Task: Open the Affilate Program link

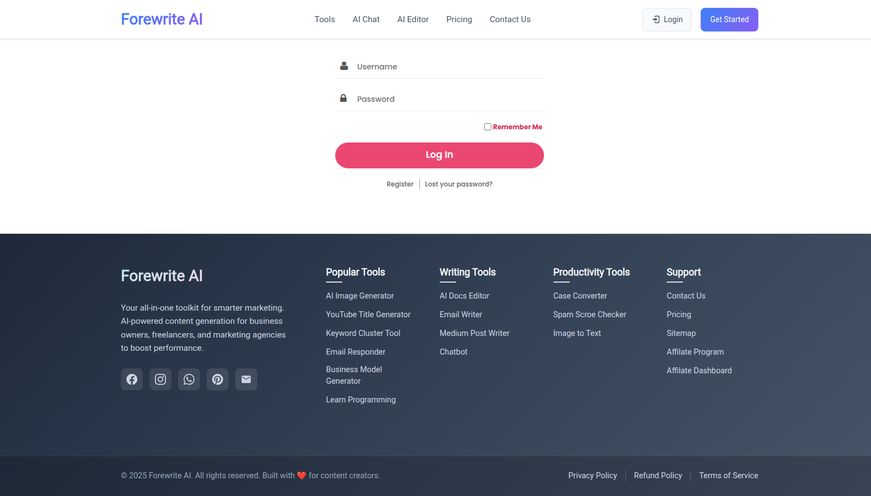Action: click(x=695, y=352)
